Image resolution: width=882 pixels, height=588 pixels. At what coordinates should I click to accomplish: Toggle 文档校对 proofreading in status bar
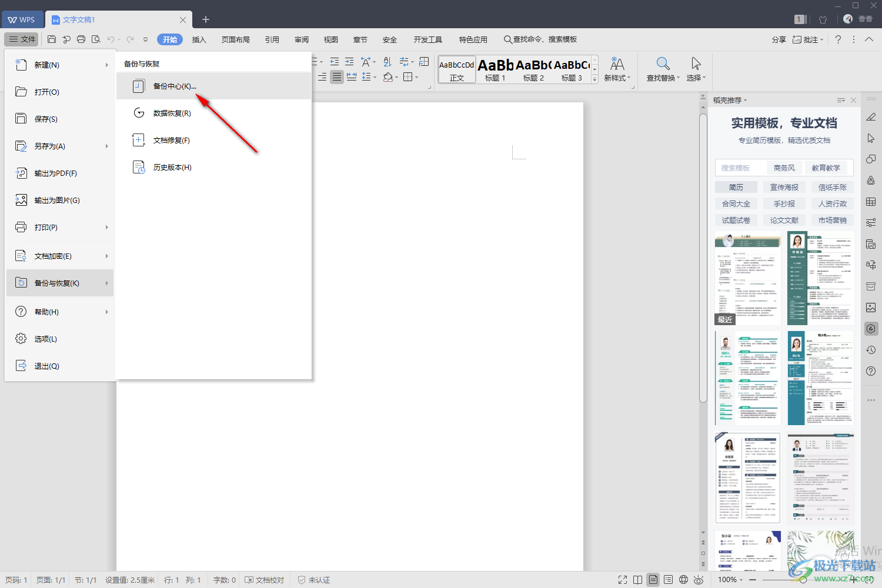coord(265,580)
